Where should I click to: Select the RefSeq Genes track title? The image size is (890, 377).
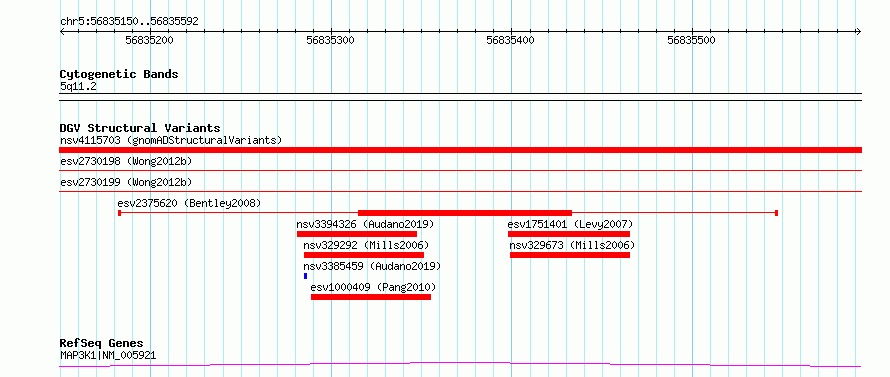(102, 344)
